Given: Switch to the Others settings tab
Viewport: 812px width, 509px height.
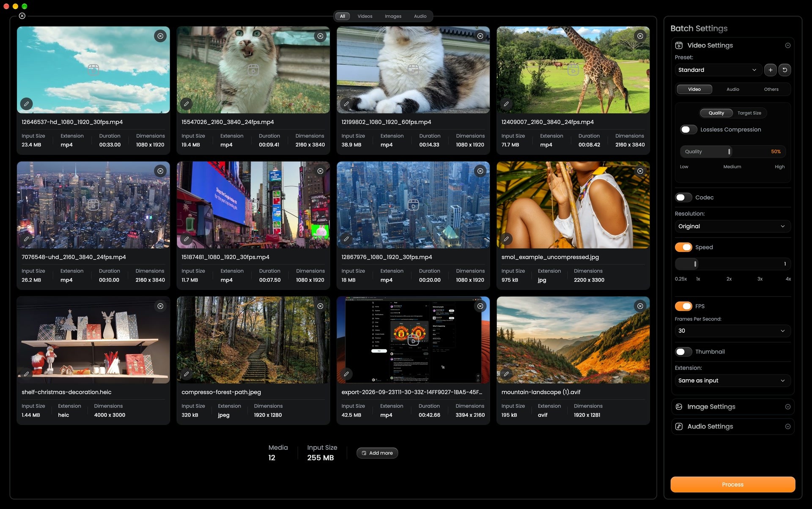Looking at the screenshot, I should [771, 89].
